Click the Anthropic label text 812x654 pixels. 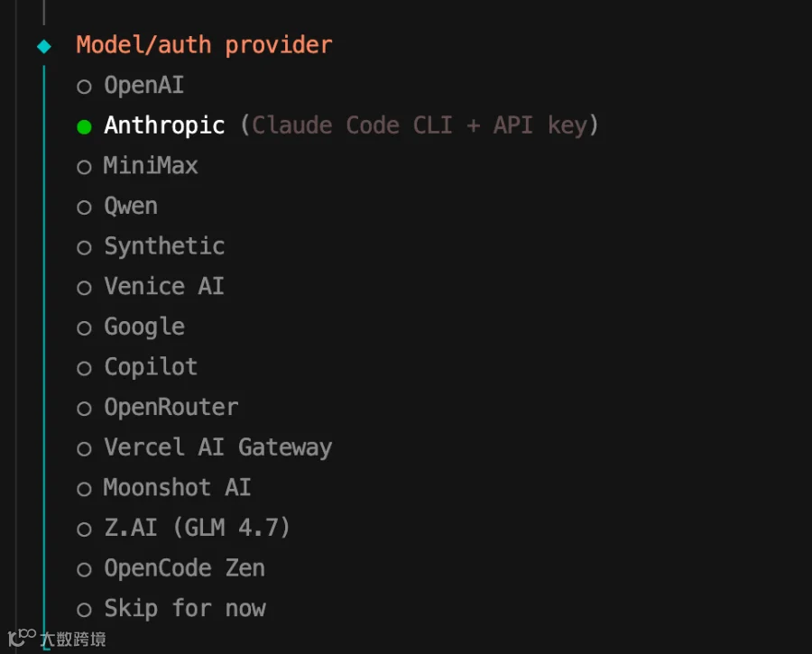point(164,125)
